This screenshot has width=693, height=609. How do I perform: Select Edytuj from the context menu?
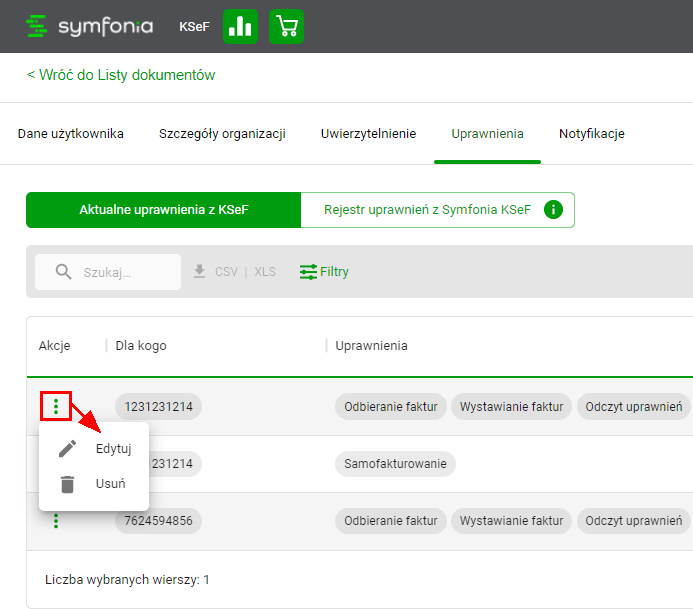point(113,448)
